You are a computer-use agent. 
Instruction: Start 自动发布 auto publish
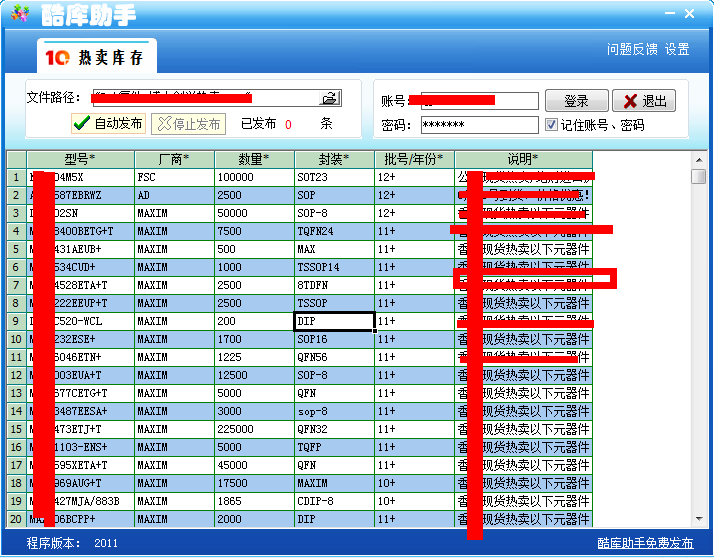[x=108, y=123]
